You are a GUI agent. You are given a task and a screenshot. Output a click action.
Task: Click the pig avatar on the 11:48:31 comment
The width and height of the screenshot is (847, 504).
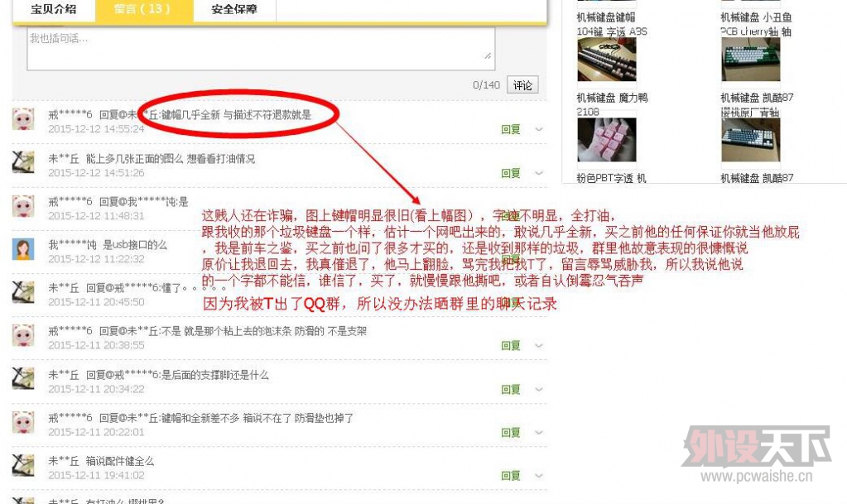23,206
